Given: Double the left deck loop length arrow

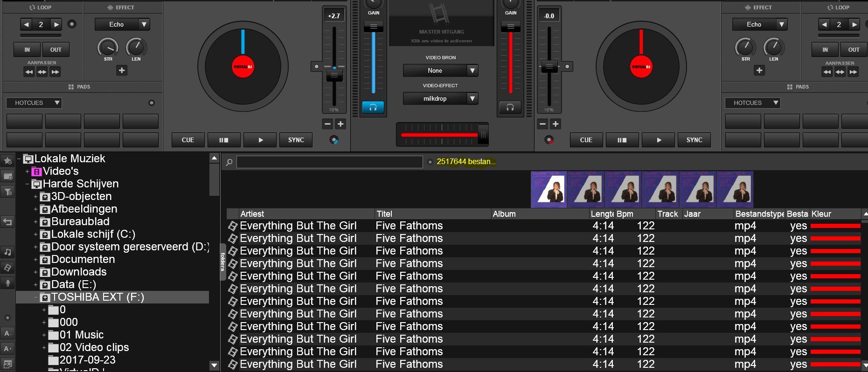Looking at the screenshot, I should pos(56,24).
